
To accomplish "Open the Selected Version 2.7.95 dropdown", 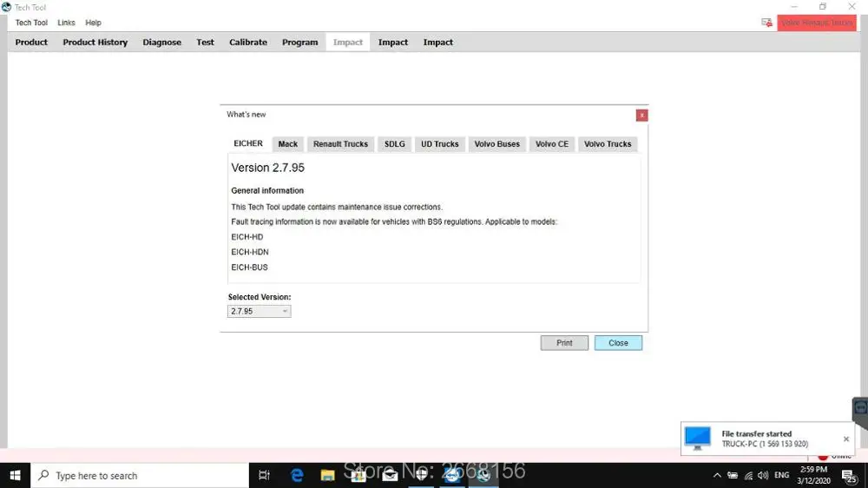I will [x=259, y=312].
